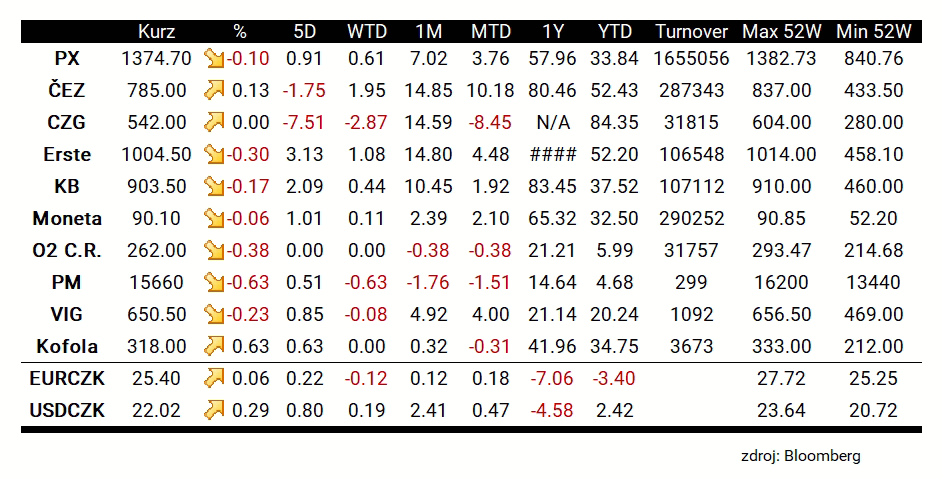This screenshot has width=943, height=479.
Task: Click PX price value 1374.70
Action: [x=156, y=58]
